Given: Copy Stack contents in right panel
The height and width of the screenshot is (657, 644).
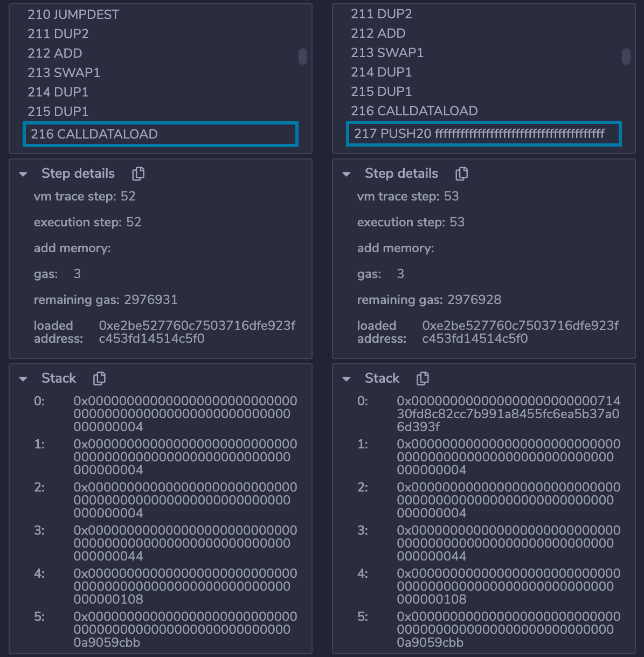Looking at the screenshot, I should pos(423,378).
